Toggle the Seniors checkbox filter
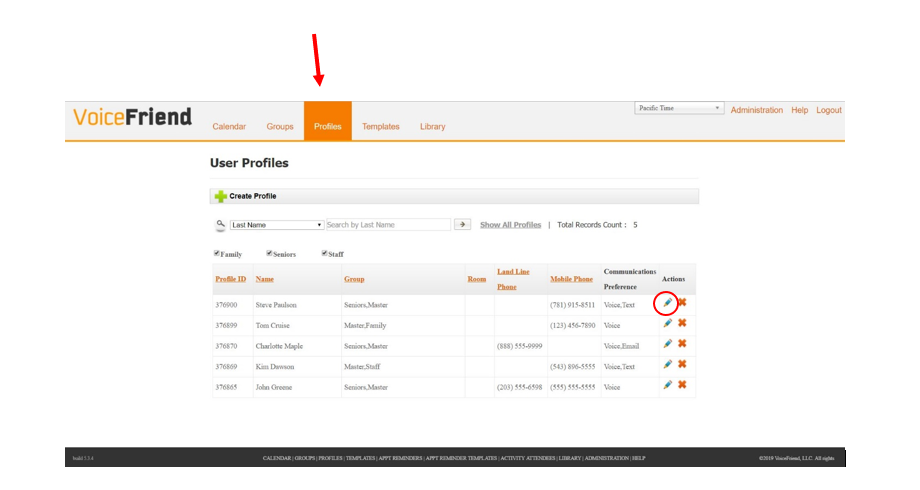 (269, 254)
